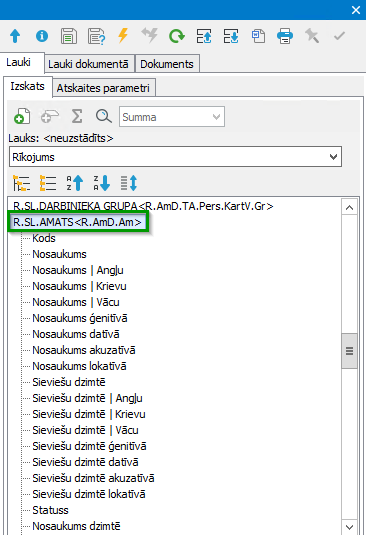The width and height of the screenshot is (366, 535).
Task: Select the Kods field
Action: 44,238
